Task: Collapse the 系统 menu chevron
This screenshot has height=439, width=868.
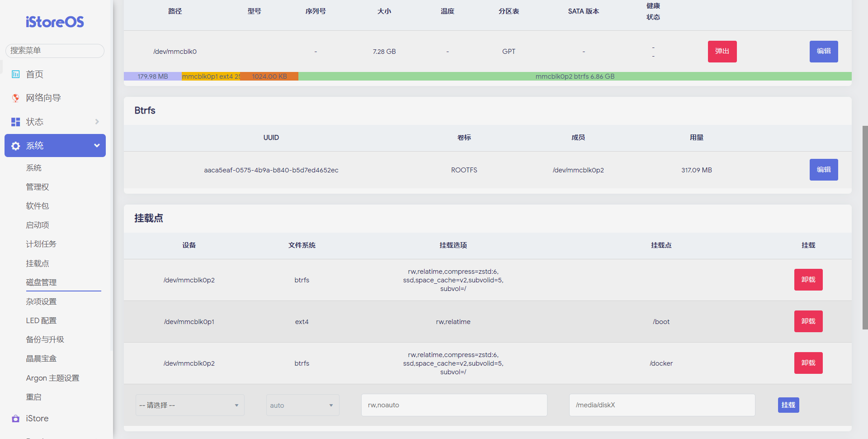Action: (x=97, y=146)
